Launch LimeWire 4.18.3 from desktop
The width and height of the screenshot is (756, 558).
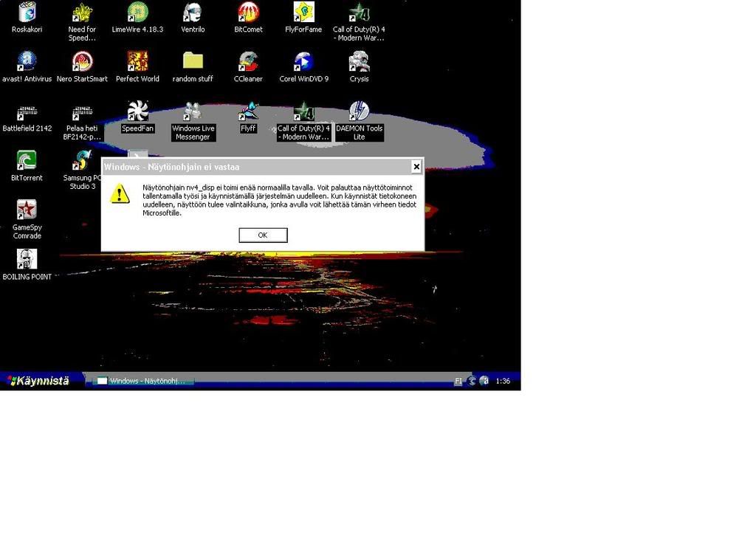tap(137, 13)
